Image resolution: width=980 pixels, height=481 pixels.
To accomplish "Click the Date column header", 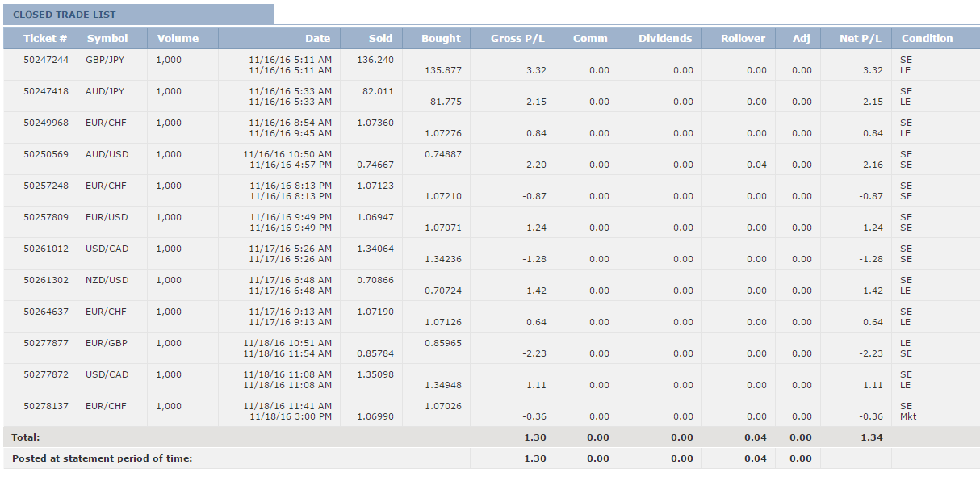I will (x=279, y=38).
